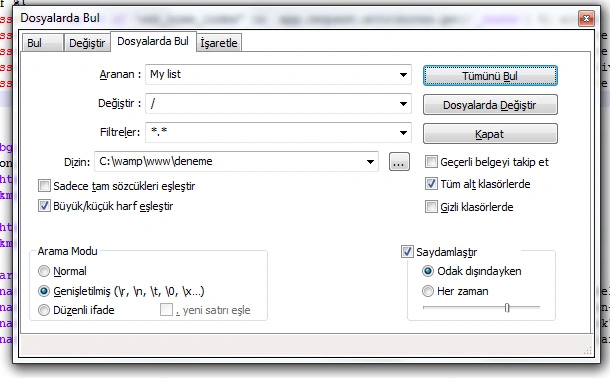The height and width of the screenshot is (378, 610).
Task: Select the Normal search mode radio
Action: click(44, 271)
